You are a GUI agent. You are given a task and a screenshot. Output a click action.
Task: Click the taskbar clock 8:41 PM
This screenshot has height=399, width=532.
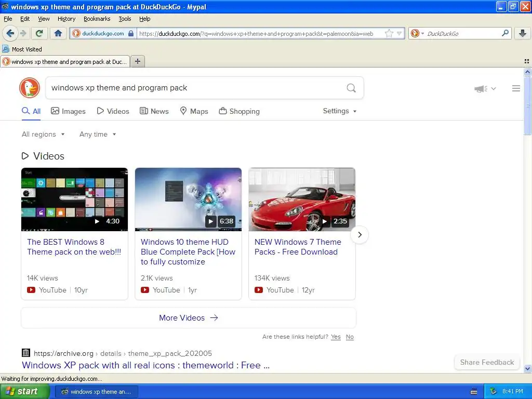[x=512, y=392]
